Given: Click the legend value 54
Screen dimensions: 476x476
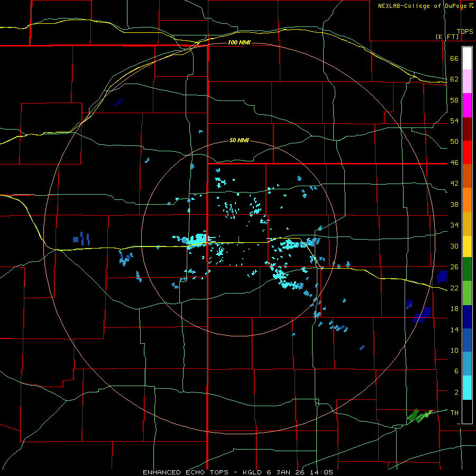Looking at the screenshot, I should click(454, 121).
